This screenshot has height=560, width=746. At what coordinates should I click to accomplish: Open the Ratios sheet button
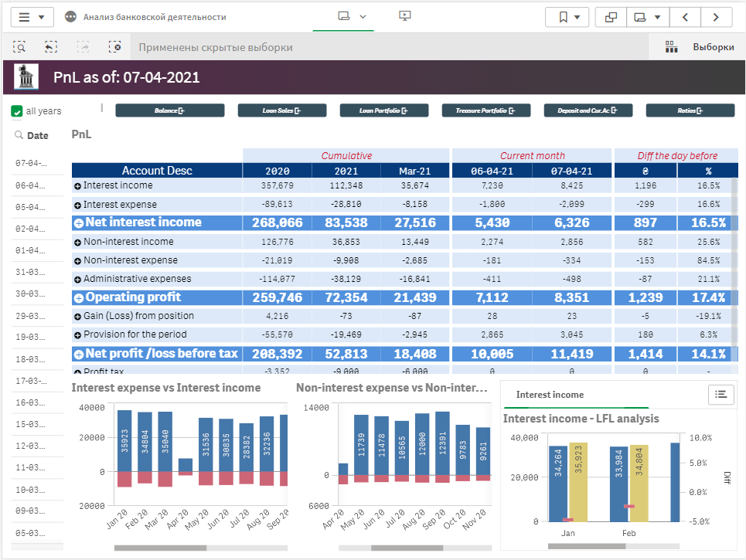coord(690,110)
